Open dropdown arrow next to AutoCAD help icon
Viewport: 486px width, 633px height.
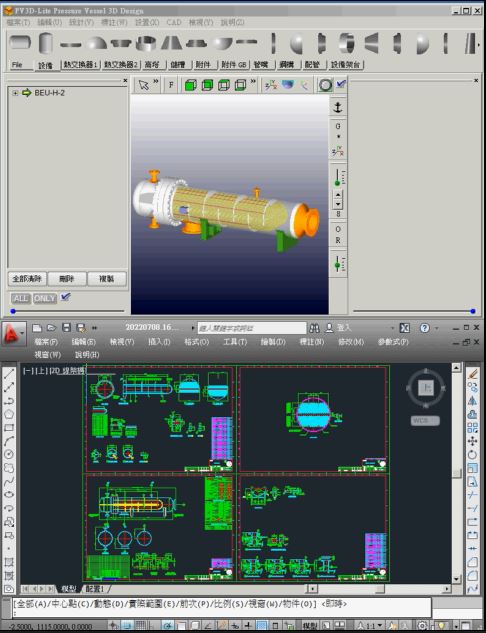tap(436, 328)
